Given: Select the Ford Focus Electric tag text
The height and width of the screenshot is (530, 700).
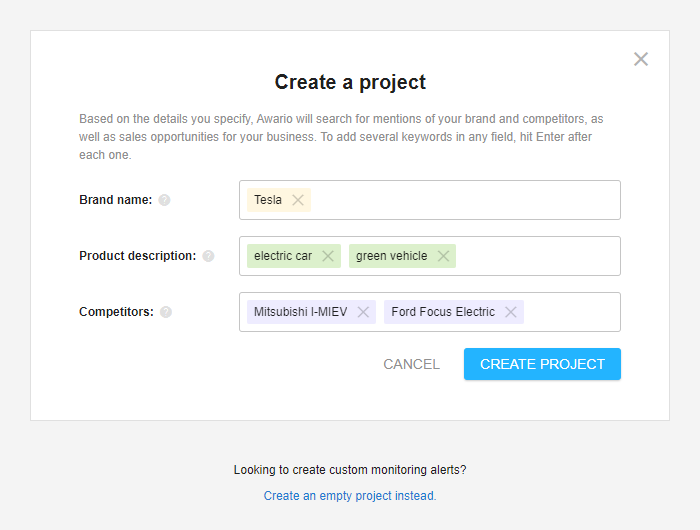Looking at the screenshot, I should pyautogui.click(x=443, y=312).
